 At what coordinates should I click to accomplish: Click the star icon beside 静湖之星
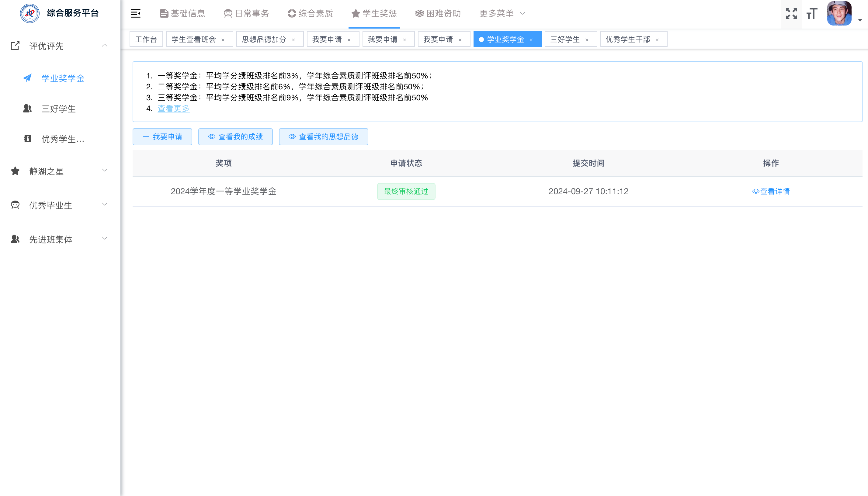coord(15,171)
